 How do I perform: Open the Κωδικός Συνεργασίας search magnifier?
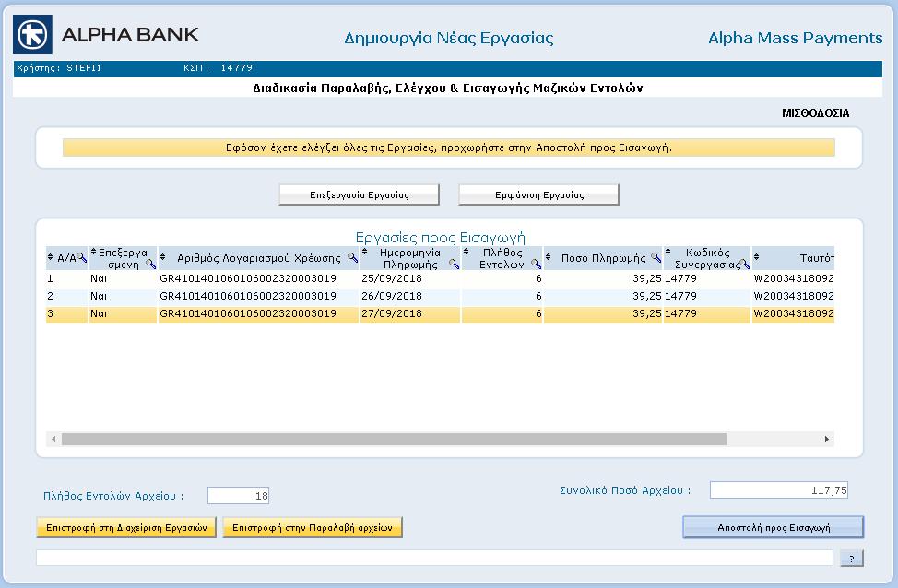tap(745, 264)
